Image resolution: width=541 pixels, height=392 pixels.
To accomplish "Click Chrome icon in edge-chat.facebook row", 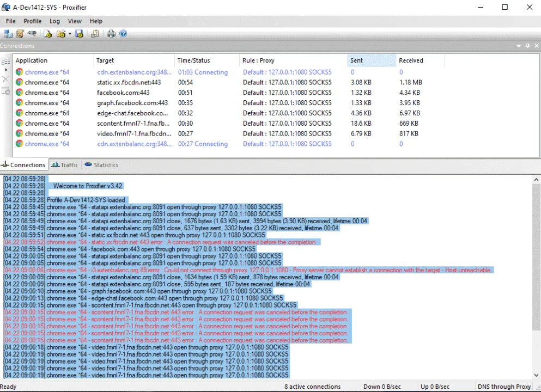I will point(19,113).
